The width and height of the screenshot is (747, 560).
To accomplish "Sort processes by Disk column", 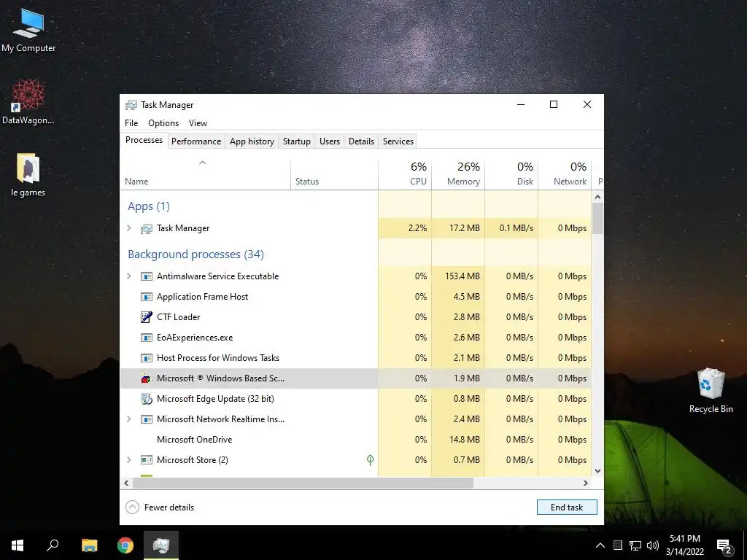I will coord(511,175).
